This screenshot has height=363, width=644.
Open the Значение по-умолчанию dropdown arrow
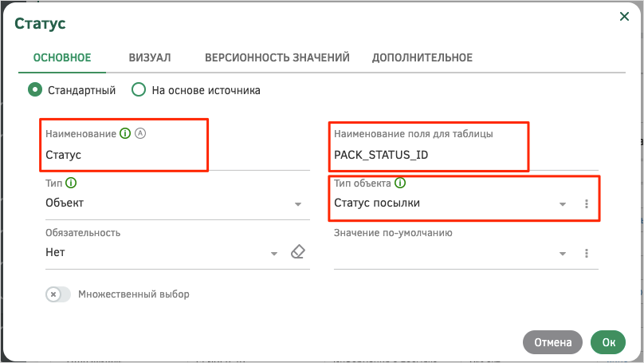click(563, 254)
